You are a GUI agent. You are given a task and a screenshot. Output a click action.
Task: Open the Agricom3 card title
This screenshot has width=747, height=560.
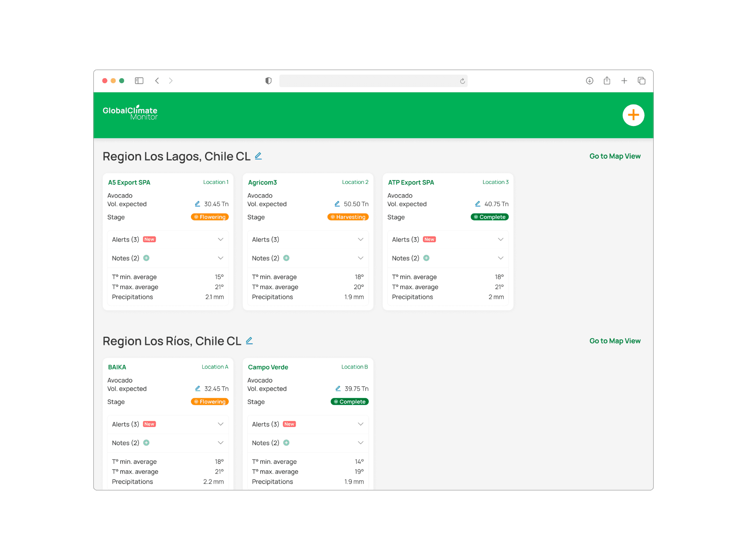click(263, 182)
